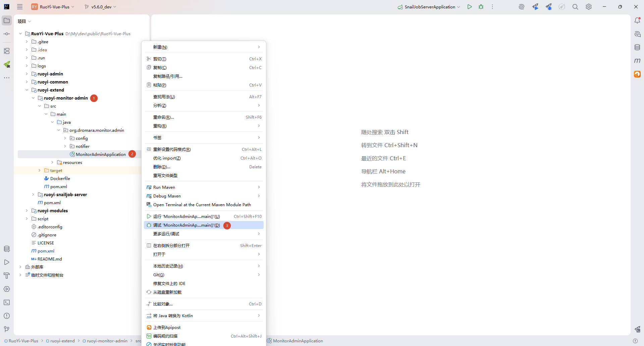Collapse the ruoyi-monitor-admin module
Image resolution: width=644 pixels, height=346 pixels.
(x=33, y=98)
